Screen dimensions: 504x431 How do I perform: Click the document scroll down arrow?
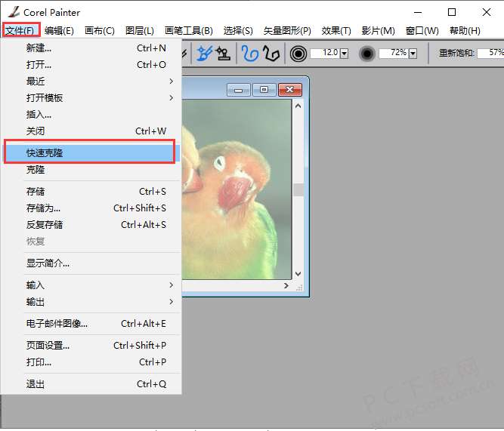(298, 274)
